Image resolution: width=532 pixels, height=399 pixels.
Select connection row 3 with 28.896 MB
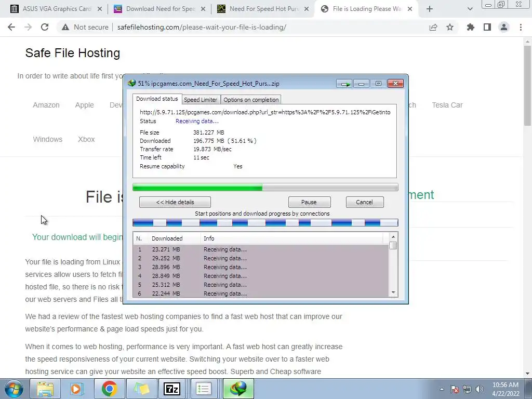(261, 267)
